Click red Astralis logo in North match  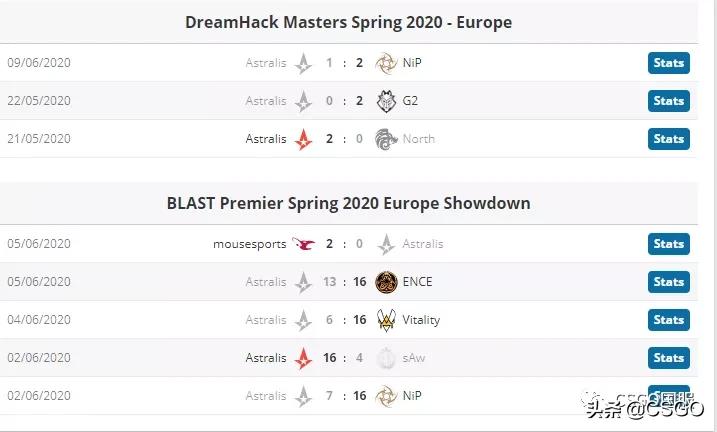click(x=304, y=139)
